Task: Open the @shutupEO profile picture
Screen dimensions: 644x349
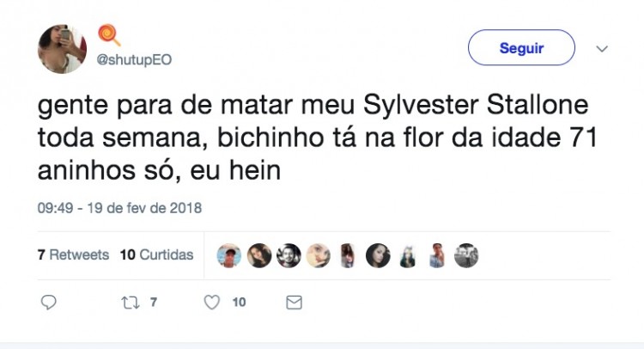Action: pyautogui.click(x=62, y=49)
